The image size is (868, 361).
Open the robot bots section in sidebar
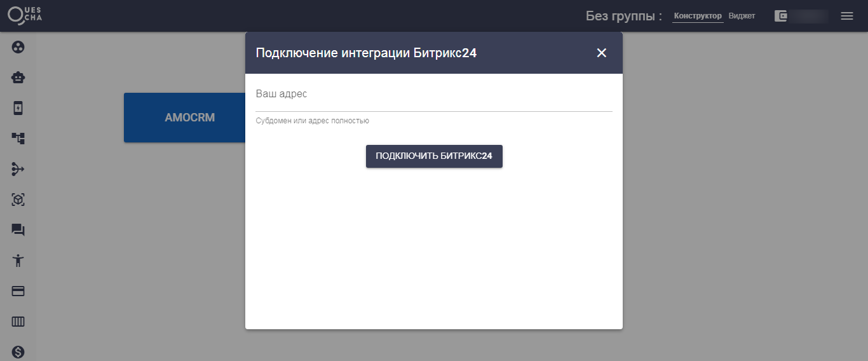(x=18, y=78)
